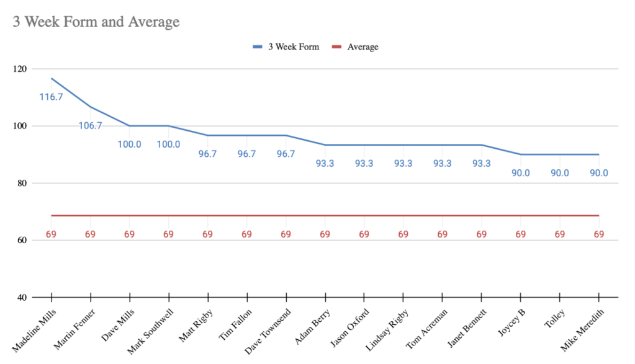The image size is (635, 364).
Task: Click the red Average legend swatch
Action: [x=337, y=47]
